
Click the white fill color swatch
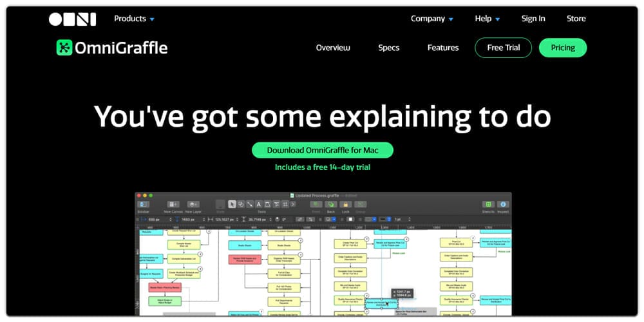click(x=350, y=220)
